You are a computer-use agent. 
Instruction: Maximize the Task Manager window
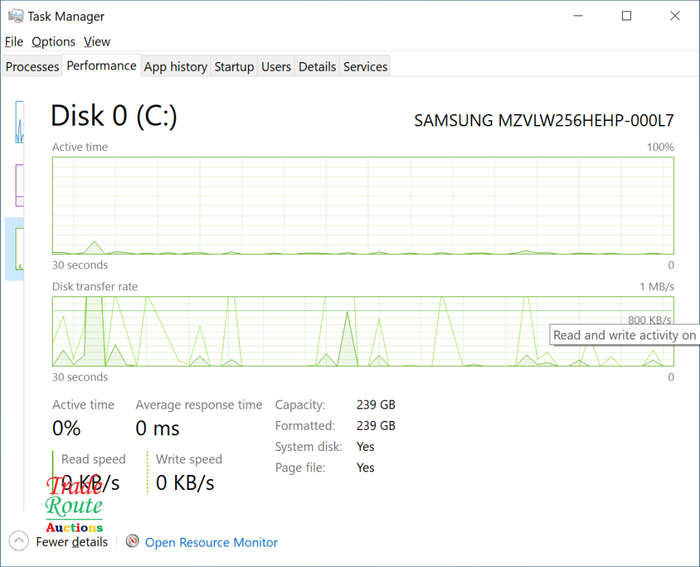626,16
